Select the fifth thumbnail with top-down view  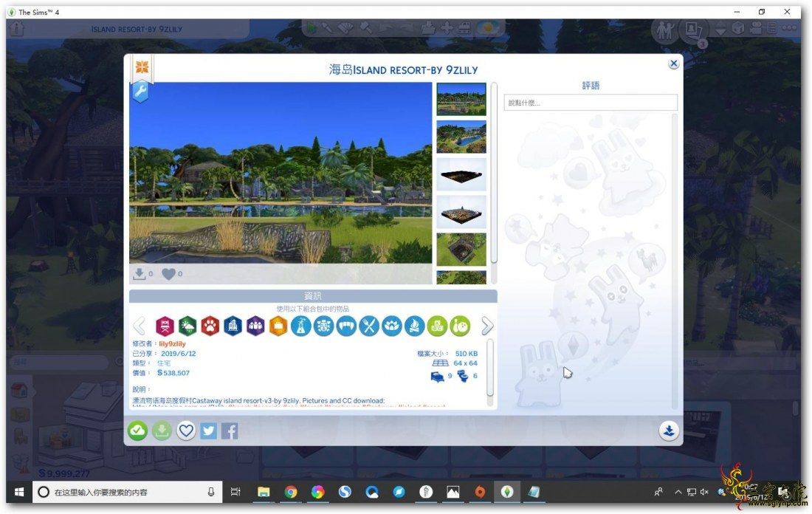461,249
